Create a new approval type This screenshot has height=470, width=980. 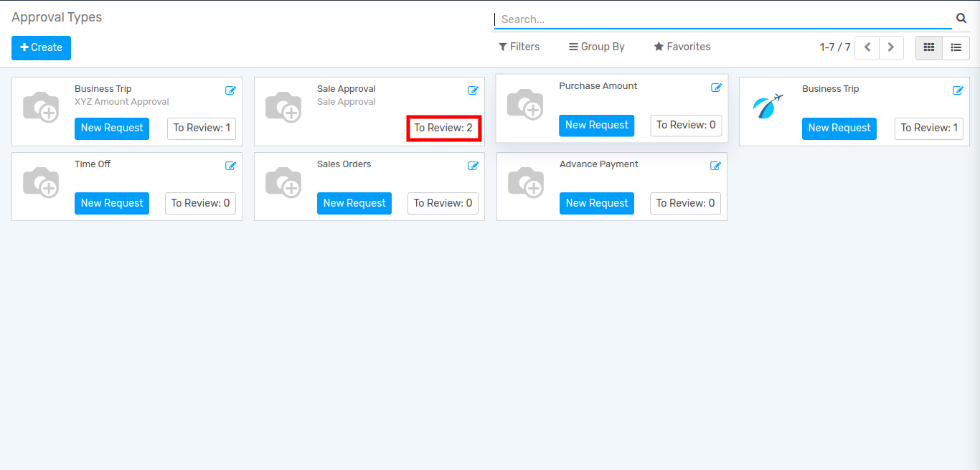click(x=41, y=47)
